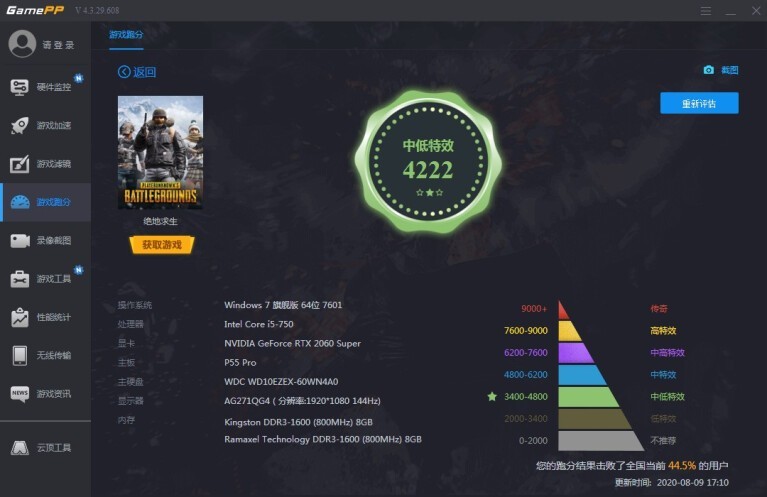767x497 pixels.
Task: Click the user avatar icon
Action: tap(22, 44)
